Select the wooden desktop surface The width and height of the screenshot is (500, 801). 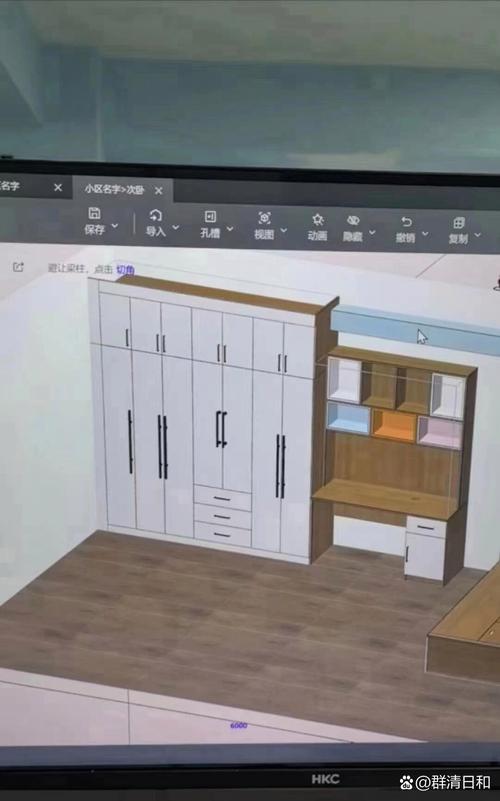(x=387, y=498)
